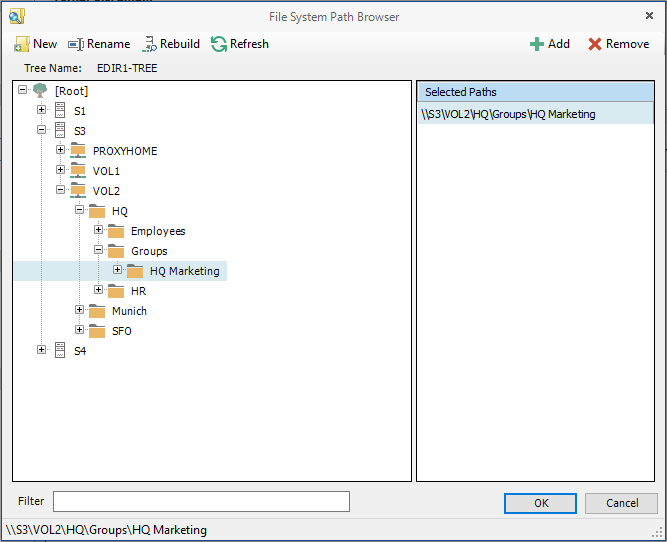The height and width of the screenshot is (542, 667).
Task: Click the Munich folder icon
Action: click(x=97, y=311)
